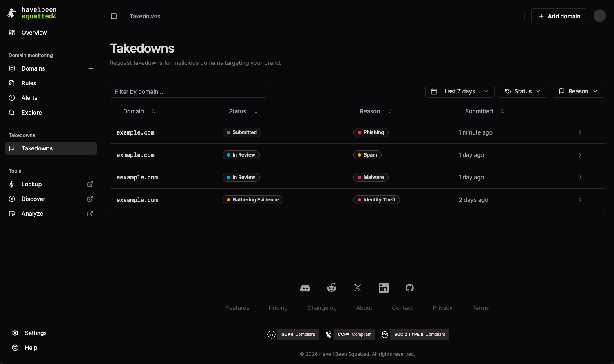Image resolution: width=614 pixels, height=364 pixels.
Task: Click the plus icon next to Domains
Action: [91, 68]
